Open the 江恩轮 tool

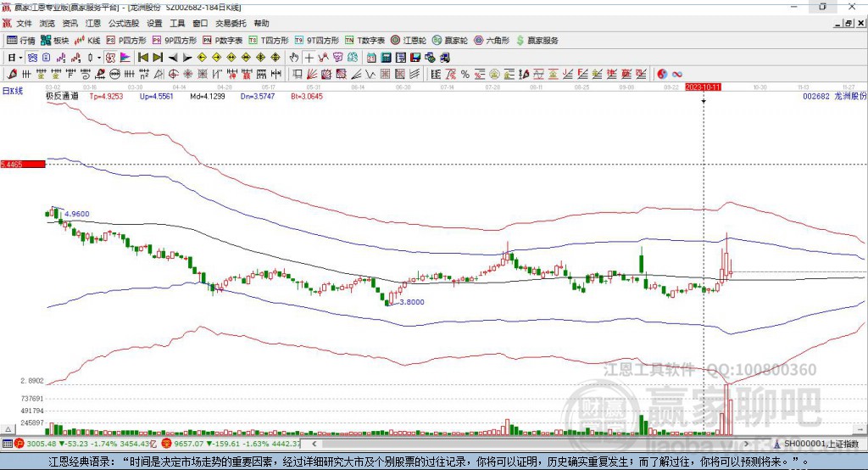409,41
